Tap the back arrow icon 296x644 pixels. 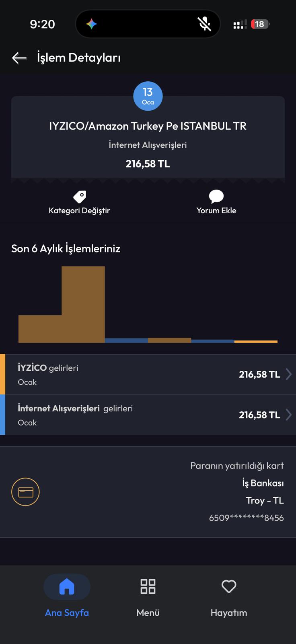coord(19,58)
